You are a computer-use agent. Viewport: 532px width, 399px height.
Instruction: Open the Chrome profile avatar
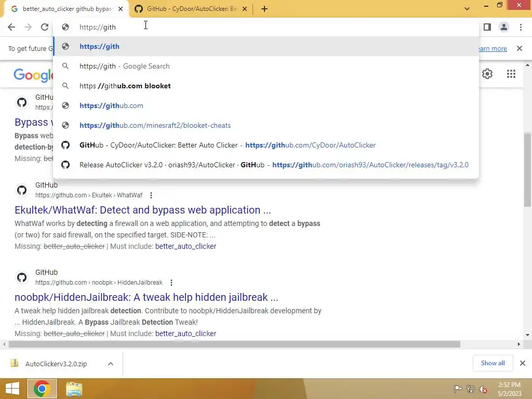click(504, 27)
